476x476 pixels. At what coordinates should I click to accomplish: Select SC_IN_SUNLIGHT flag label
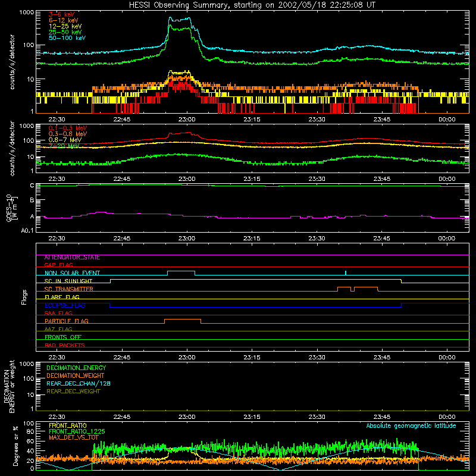coord(68,281)
